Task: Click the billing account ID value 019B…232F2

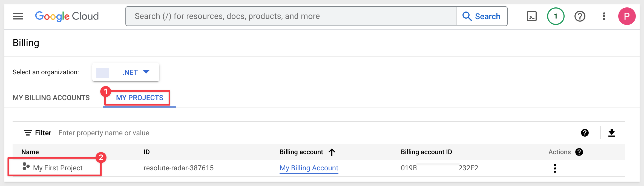Action: pyautogui.click(x=439, y=168)
